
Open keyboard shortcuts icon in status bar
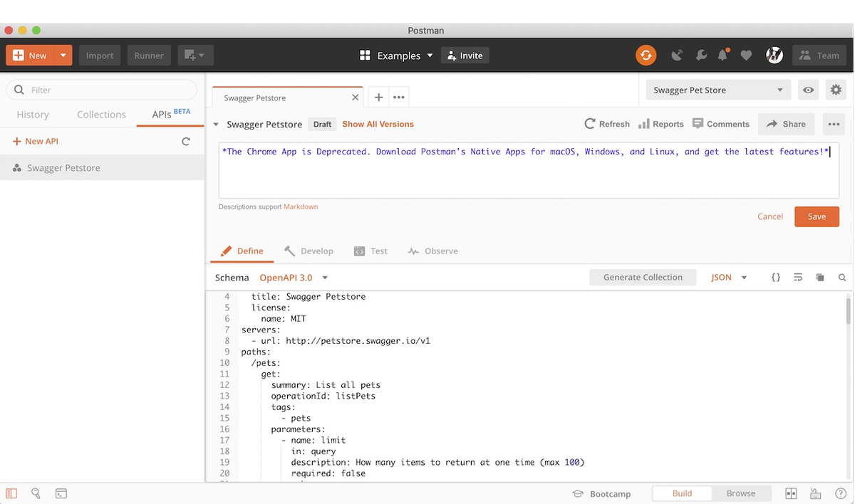[817, 493]
